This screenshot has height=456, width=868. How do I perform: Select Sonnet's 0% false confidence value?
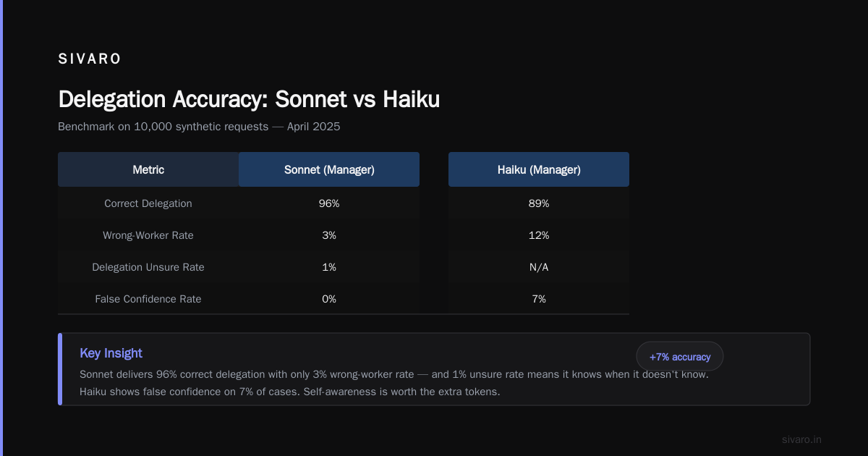[329, 299]
